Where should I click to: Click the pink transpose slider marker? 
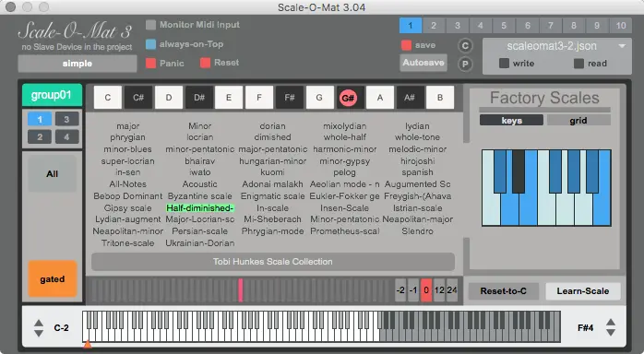[240, 290]
